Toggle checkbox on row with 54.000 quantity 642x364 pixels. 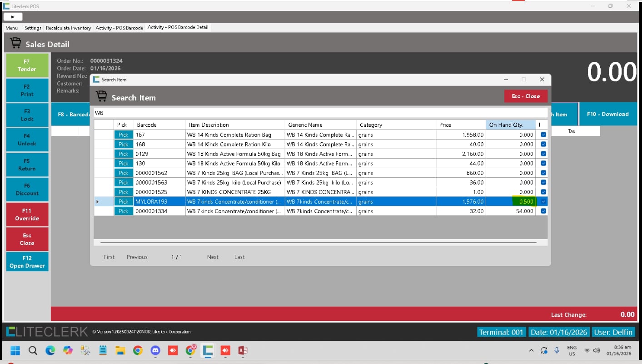543,211
